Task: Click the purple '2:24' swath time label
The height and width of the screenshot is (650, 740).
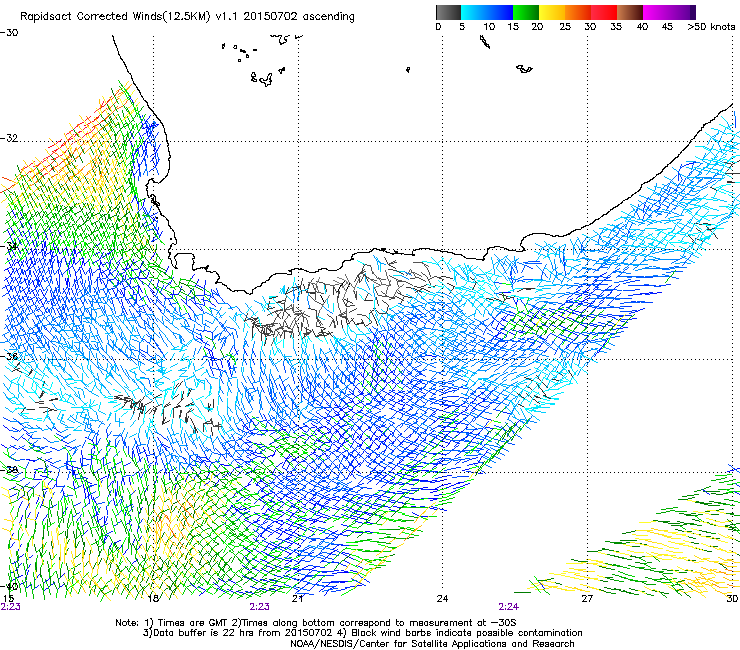Action: coord(508,607)
